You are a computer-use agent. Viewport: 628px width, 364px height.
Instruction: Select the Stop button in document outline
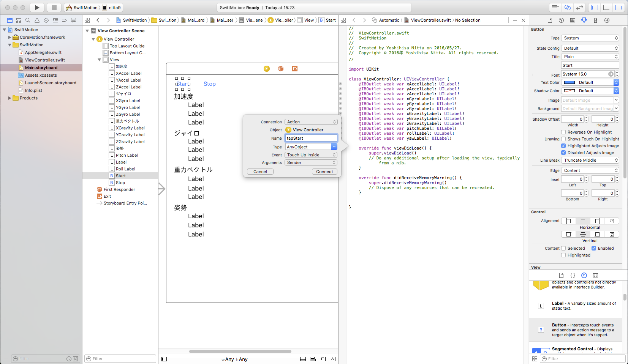point(120,183)
